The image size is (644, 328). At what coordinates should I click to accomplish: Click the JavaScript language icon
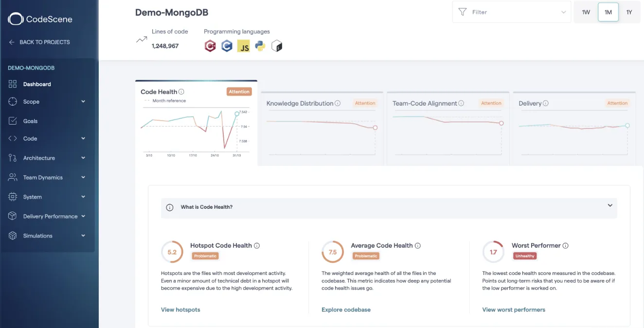244,46
